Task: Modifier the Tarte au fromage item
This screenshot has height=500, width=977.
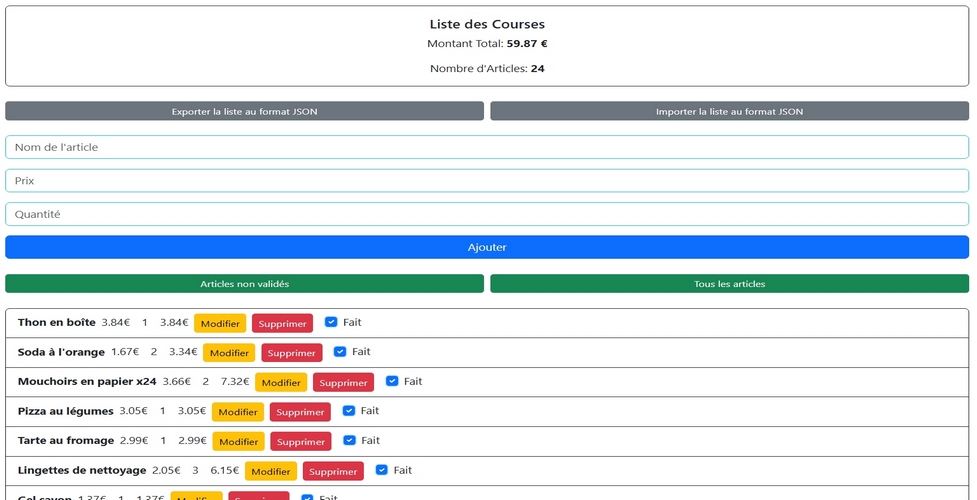Action: (239, 441)
